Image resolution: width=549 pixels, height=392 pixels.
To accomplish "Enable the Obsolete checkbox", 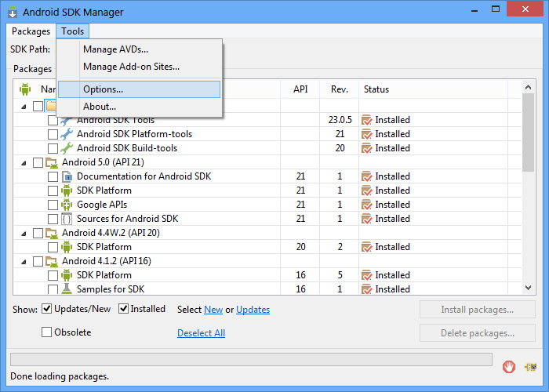I will 46,332.
